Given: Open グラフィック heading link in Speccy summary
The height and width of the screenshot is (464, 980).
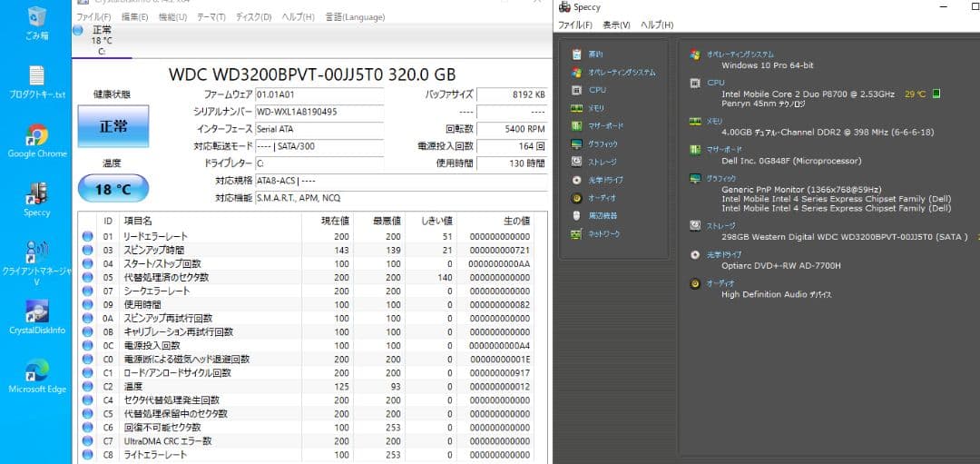Looking at the screenshot, I should click(721, 178).
